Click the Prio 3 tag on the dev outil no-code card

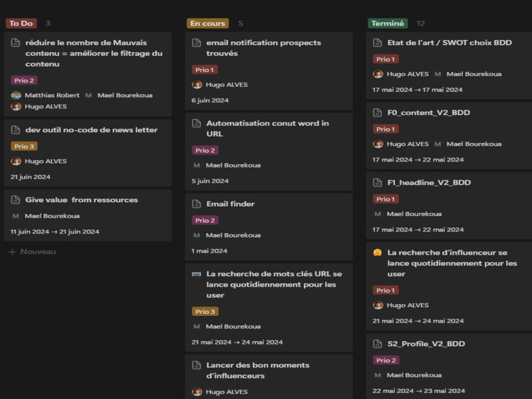coord(23,146)
